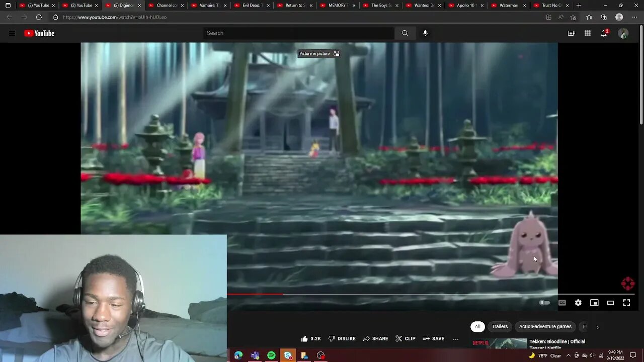Image resolution: width=644 pixels, height=362 pixels.
Task: Open the account avatar menu
Action: click(x=623, y=33)
